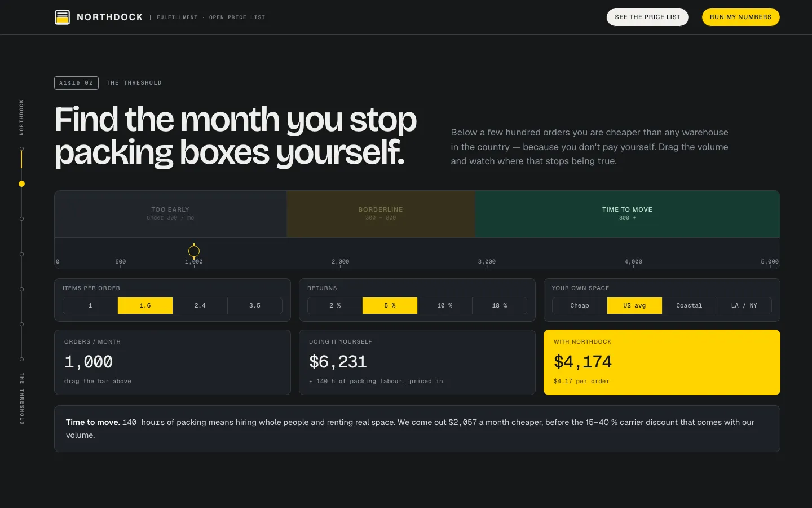Click the '$4.17 per order' text
This screenshot has height=508, width=812.
click(581, 382)
